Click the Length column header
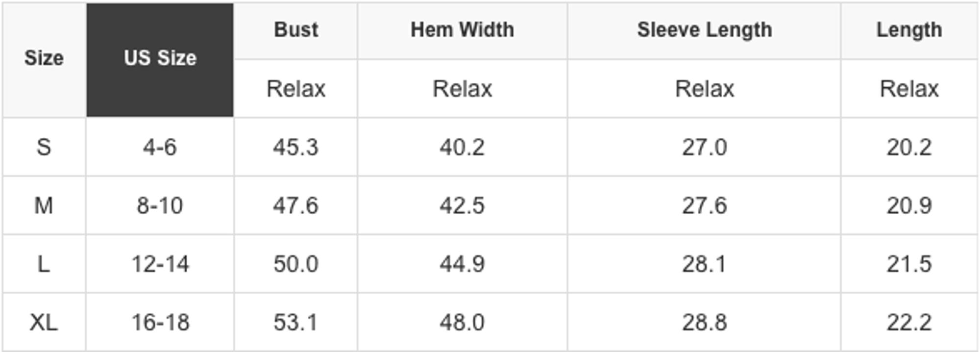Image resolution: width=980 pixels, height=352 pixels. click(x=909, y=30)
